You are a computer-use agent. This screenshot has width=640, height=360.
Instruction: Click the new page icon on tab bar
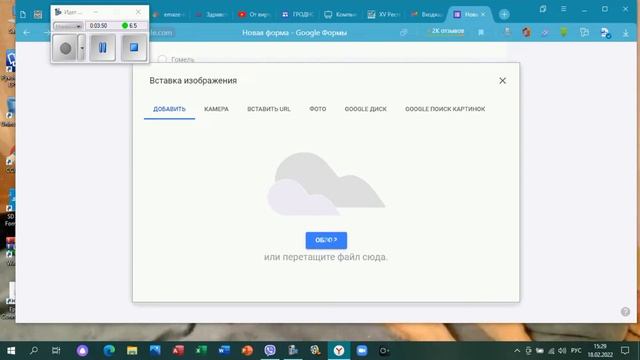point(23,15)
